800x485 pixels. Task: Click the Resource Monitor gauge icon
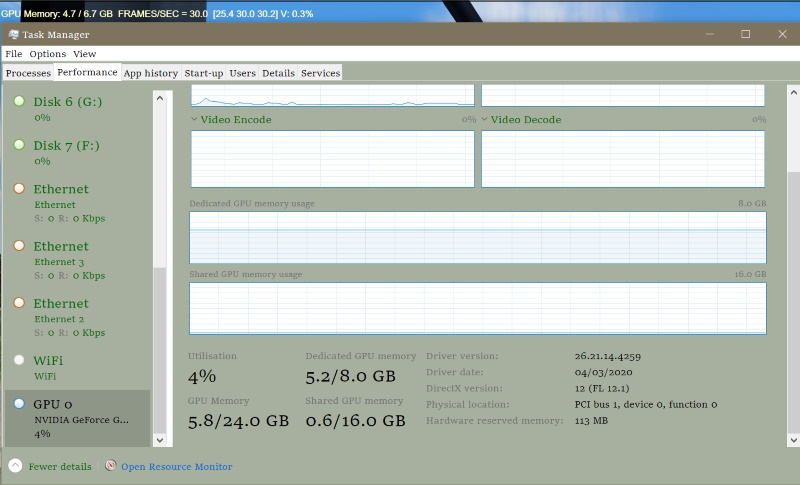[111, 465]
